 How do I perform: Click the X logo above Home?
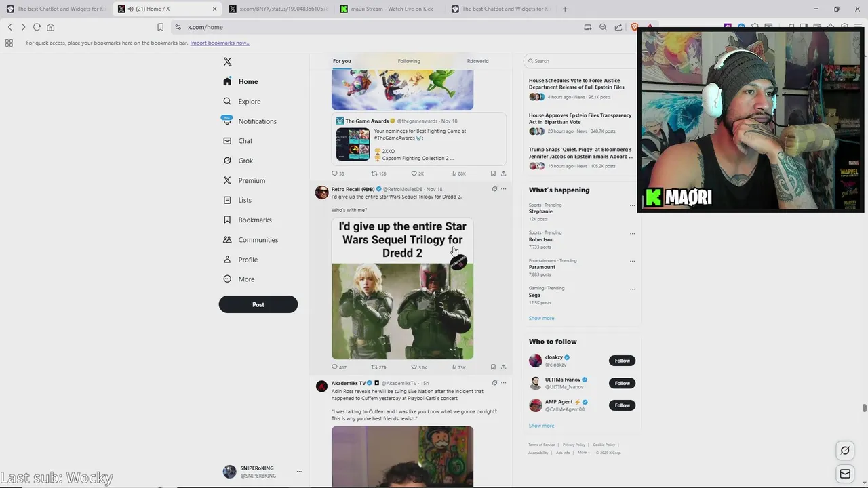(227, 62)
